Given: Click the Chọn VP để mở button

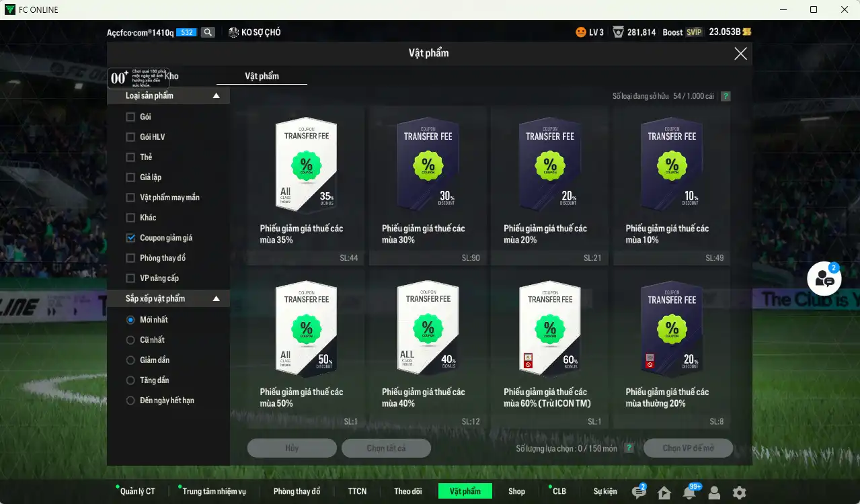Looking at the screenshot, I should tap(688, 448).
